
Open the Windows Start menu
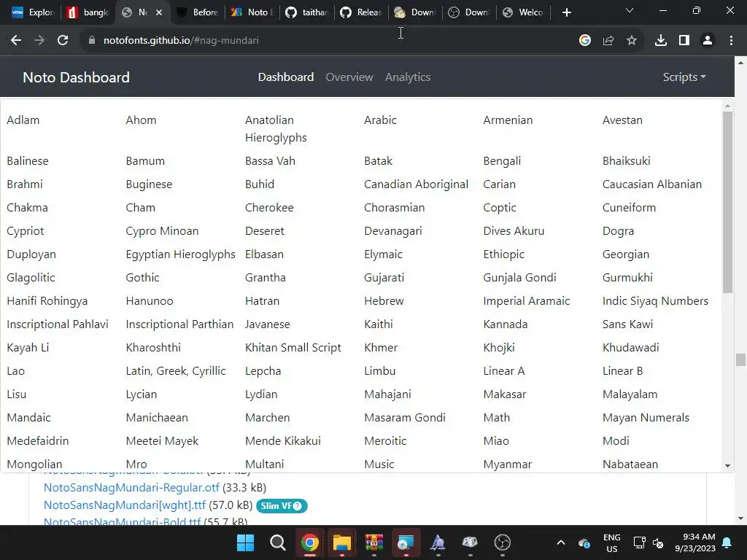click(245, 542)
